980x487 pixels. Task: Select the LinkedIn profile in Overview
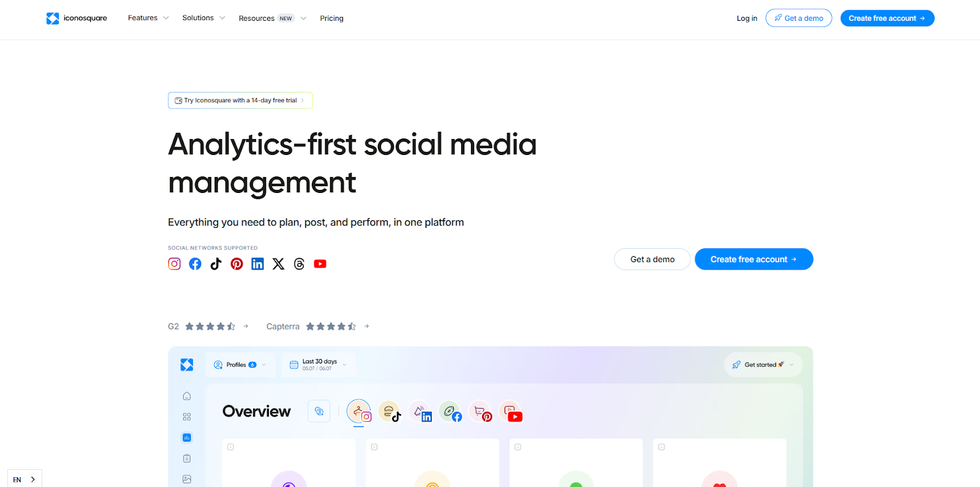click(x=420, y=412)
